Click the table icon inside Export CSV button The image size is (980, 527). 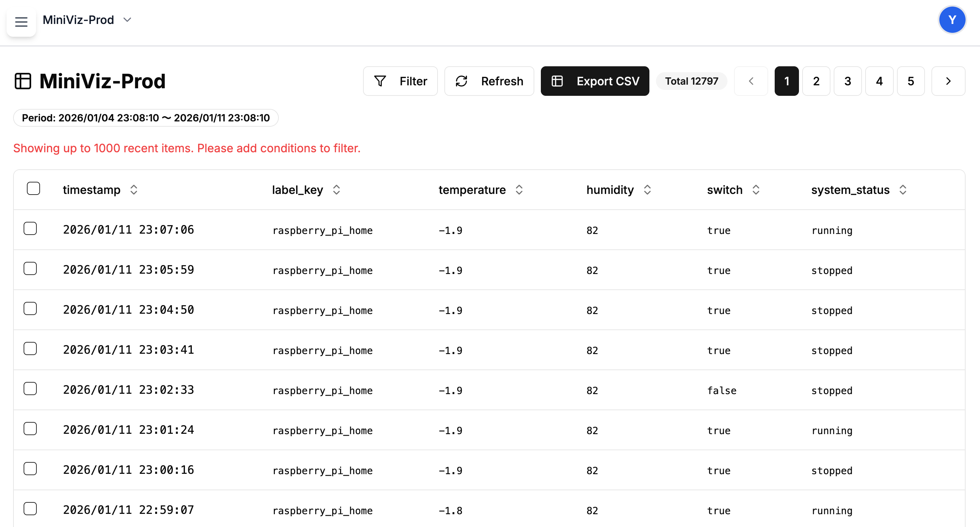(557, 81)
